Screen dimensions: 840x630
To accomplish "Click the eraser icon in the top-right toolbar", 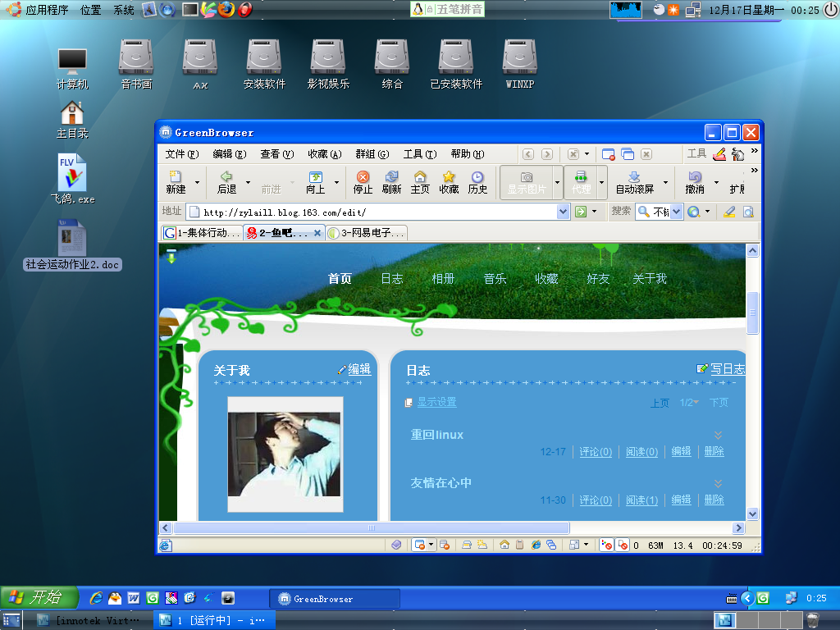I will (719, 154).
